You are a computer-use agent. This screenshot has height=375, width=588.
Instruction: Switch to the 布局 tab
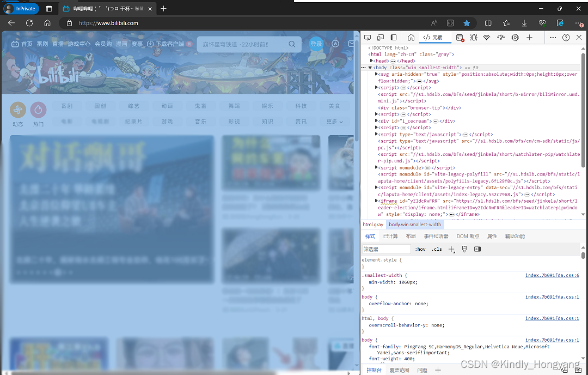click(411, 236)
